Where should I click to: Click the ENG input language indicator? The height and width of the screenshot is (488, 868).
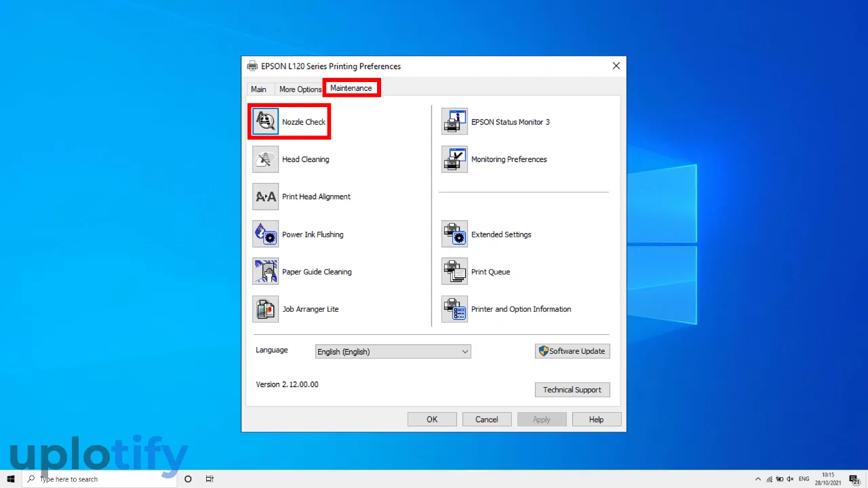coord(803,479)
